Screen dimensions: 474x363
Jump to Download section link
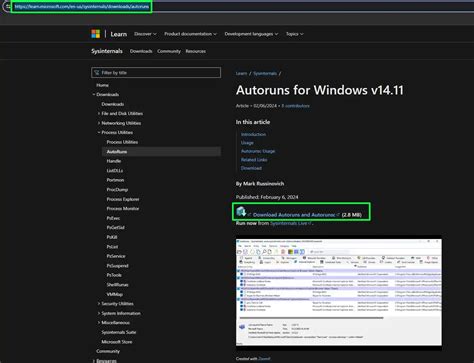(x=251, y=168)
